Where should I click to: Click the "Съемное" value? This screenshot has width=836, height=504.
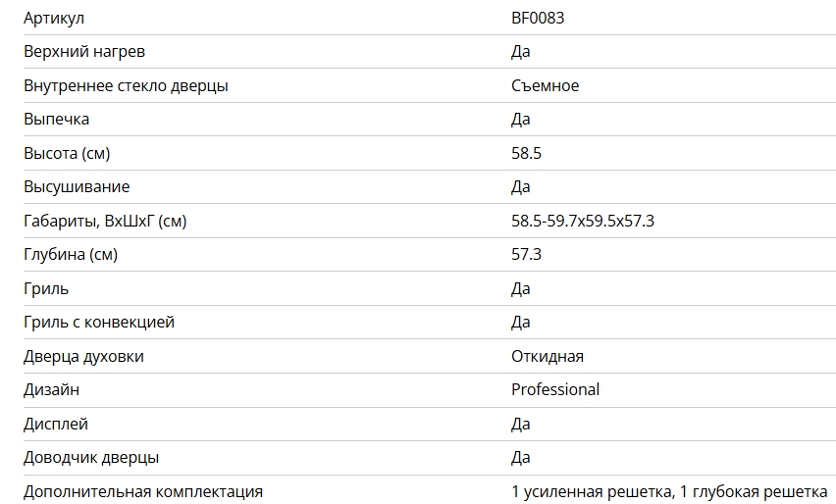(x=545, y=85)
